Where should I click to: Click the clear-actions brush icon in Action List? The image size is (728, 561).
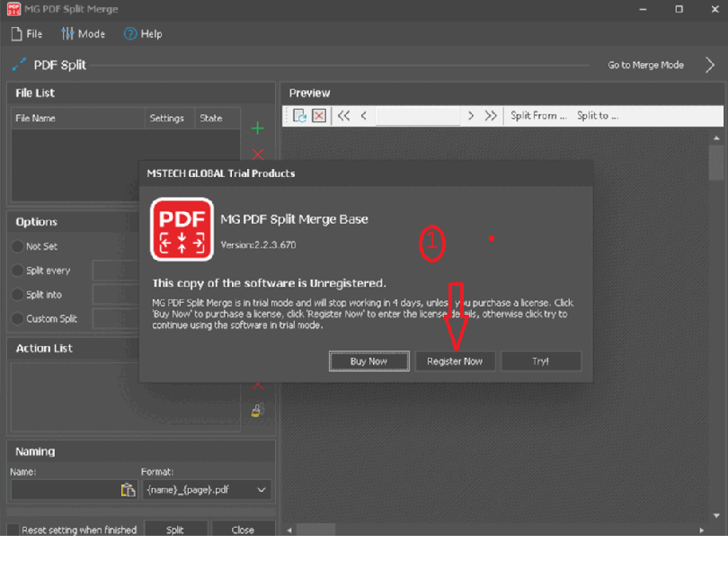tap(258, 410)
